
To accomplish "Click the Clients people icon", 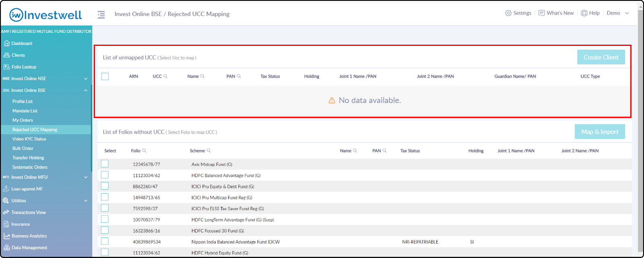I will click(x=6, y=55).
